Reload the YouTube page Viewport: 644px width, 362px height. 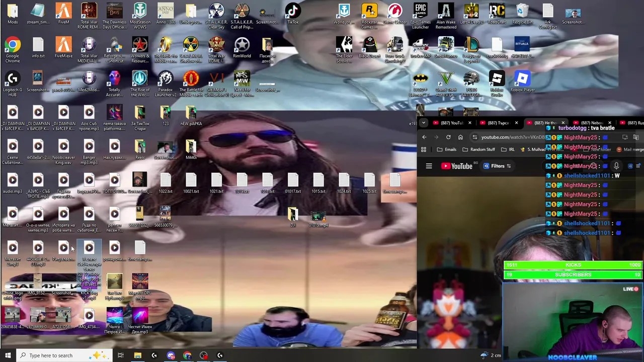click(448, 137)
